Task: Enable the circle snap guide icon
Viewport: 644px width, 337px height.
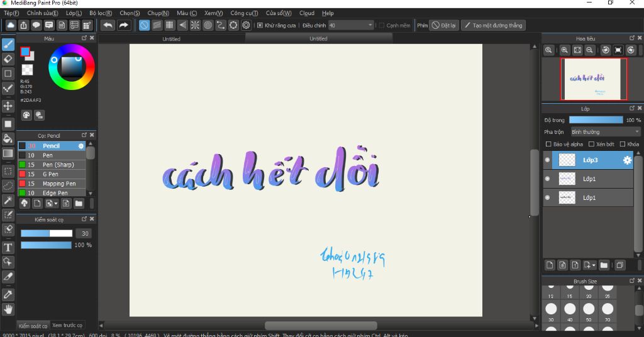Action: point(208,25)
